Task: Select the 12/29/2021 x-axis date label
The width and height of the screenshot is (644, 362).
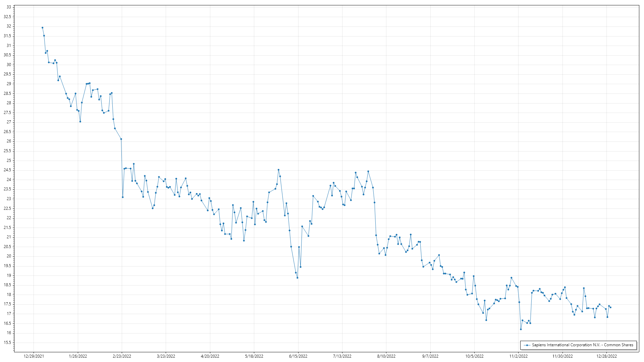Action: point(34,356)
